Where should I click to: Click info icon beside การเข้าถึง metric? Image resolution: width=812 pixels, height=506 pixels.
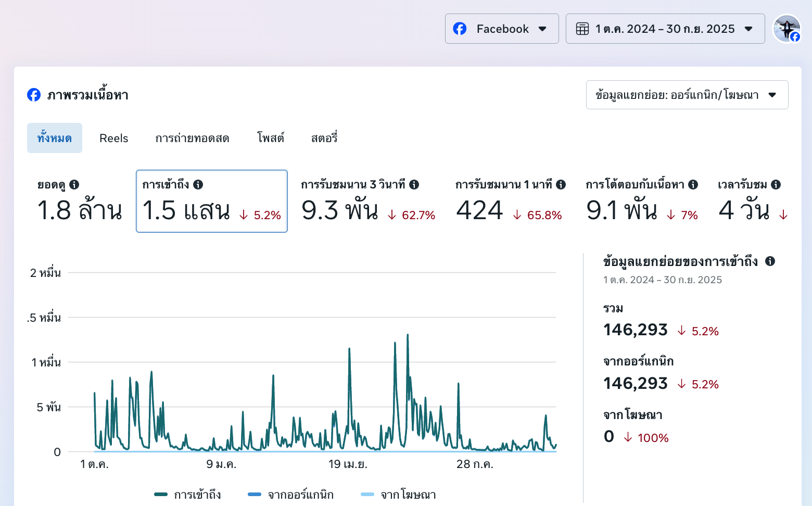click(198, 185)
